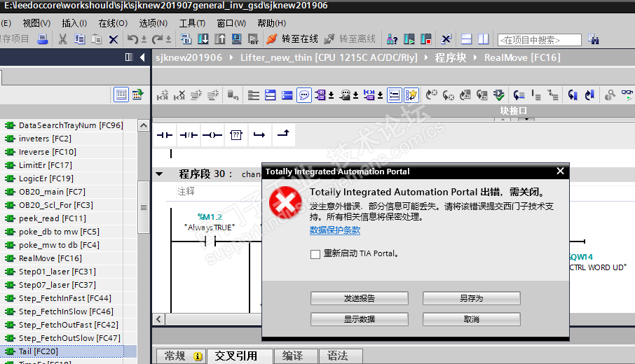Click the 块接口 block interface bar
The width and height of the screenshot is (635, 364).
coord(513,111)
